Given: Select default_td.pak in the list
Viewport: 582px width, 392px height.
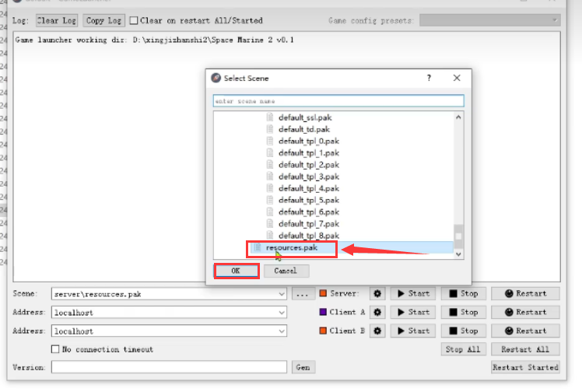Looking at the screenshot, I should click(x=303, y=129).
